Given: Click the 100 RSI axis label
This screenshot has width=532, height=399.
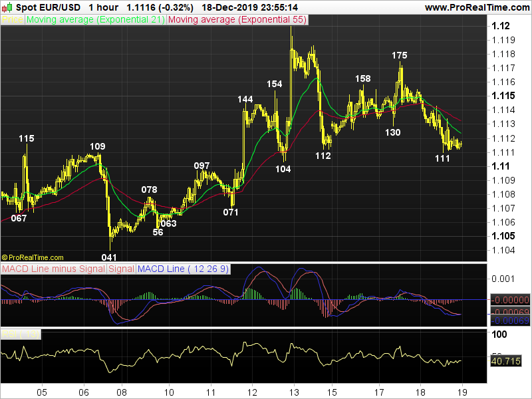Looking at the screenshot, I should pyautogui.click(x=499, y=334).
